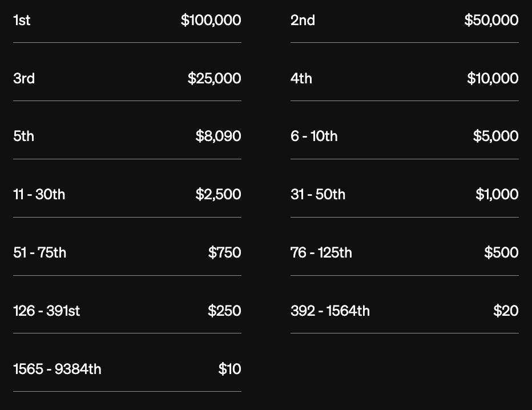Click the $100,000 prize amount

[x=211, y=21]
